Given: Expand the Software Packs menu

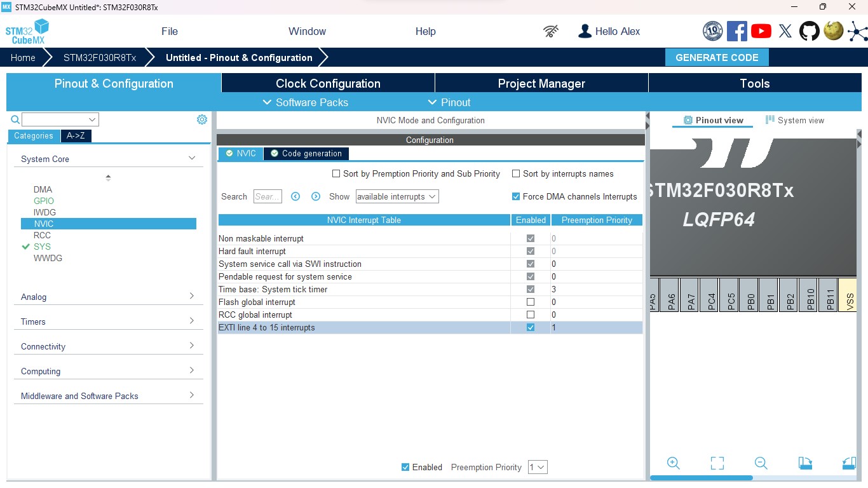Looking at the screenshot, I should tap(305, 102).
